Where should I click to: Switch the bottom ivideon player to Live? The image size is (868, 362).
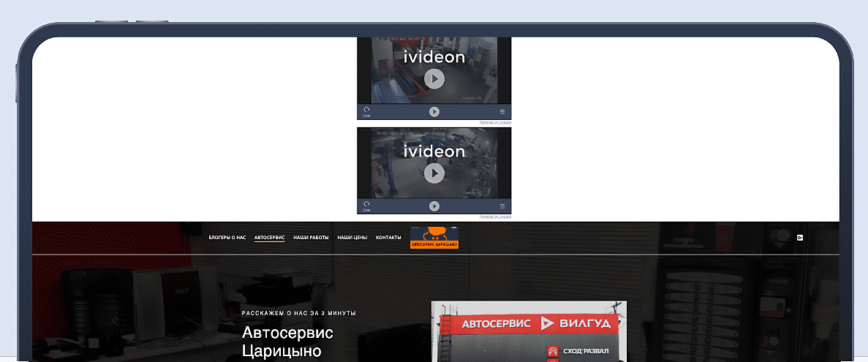366,206
